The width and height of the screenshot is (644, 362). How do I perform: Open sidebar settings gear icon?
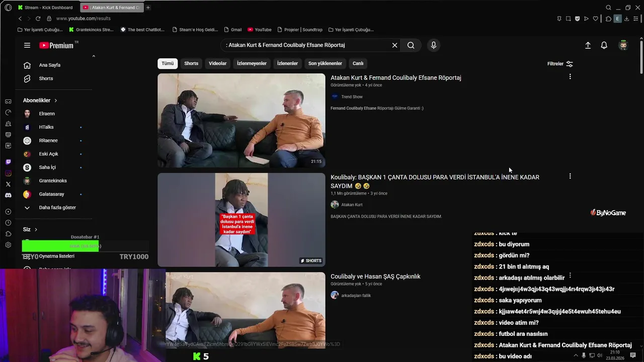click(x=8, y=245)
